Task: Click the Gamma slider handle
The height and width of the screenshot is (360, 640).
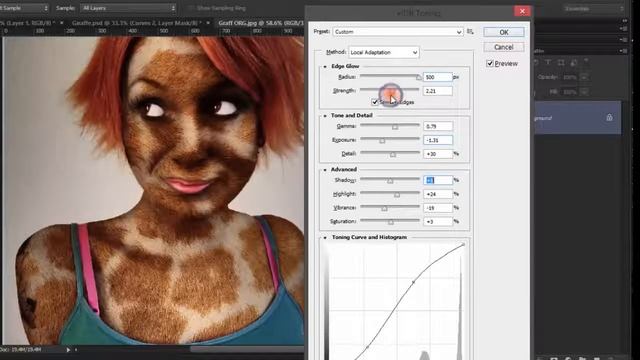Action: point(395,127)
